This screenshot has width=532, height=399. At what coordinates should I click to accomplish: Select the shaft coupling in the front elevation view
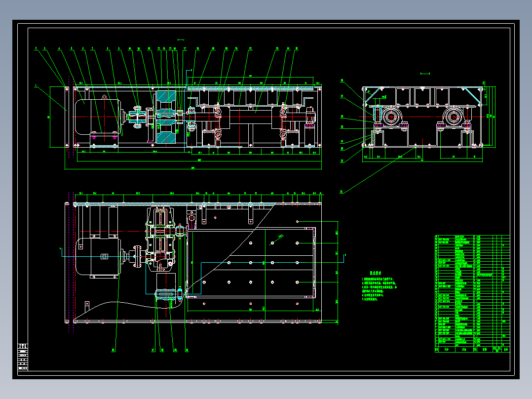tap(136, 117)
